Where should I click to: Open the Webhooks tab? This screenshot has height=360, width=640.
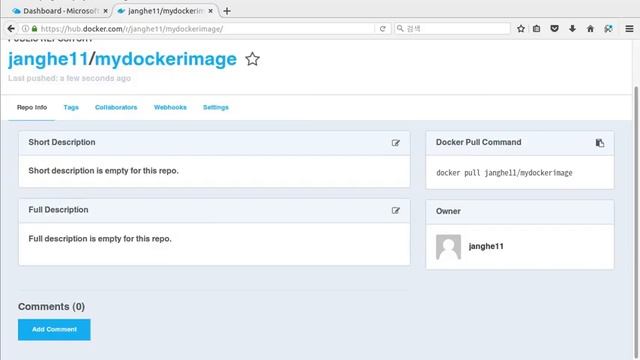tap(170, 107)
